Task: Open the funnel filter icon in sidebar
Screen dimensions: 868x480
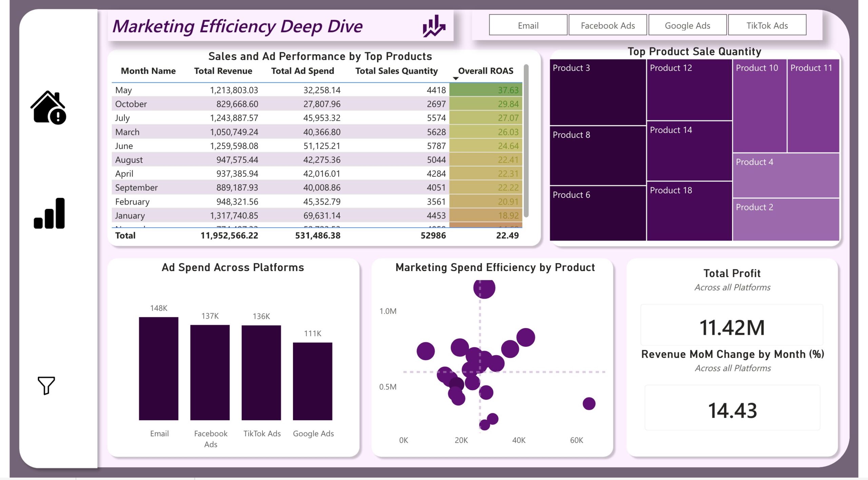Action: coord(46,385)
